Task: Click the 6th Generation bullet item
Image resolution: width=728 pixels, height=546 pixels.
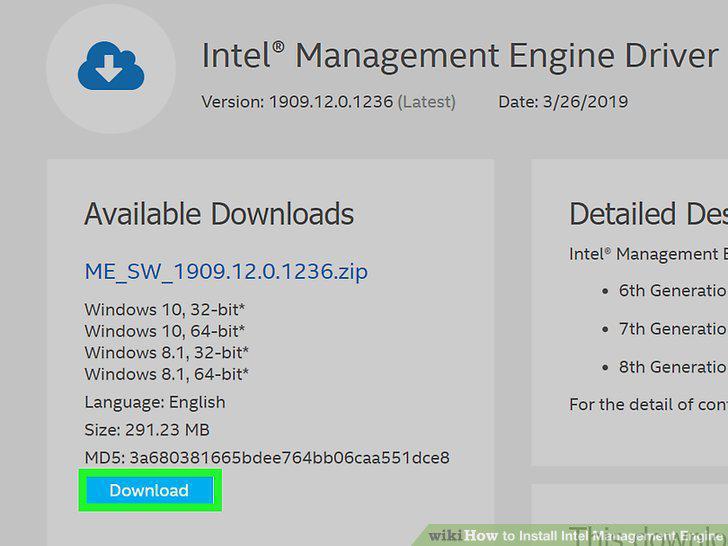Action: (673, 291)
